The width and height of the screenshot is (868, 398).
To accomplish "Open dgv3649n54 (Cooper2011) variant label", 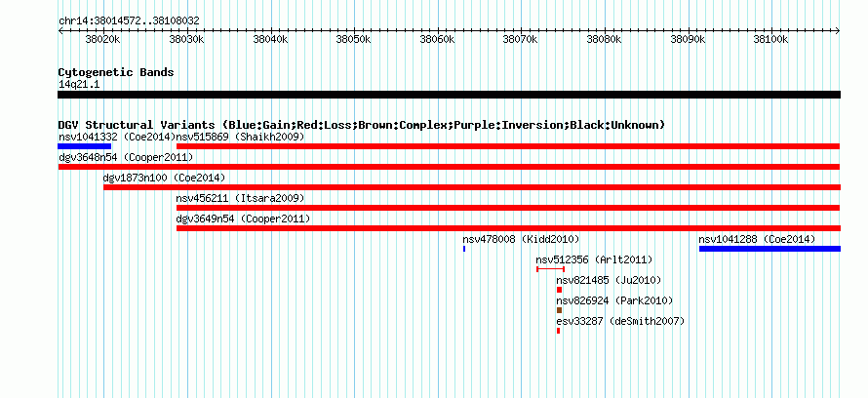I will click(243, 219).
